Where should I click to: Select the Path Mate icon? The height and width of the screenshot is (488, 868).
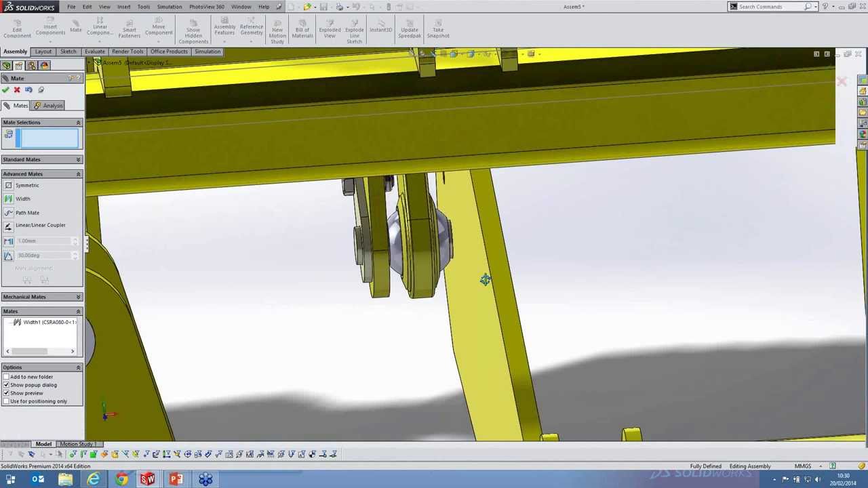click(8, 212)
